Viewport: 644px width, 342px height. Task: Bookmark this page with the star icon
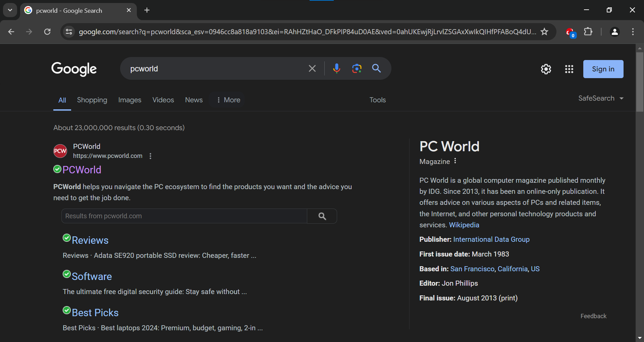pos(544,32)
